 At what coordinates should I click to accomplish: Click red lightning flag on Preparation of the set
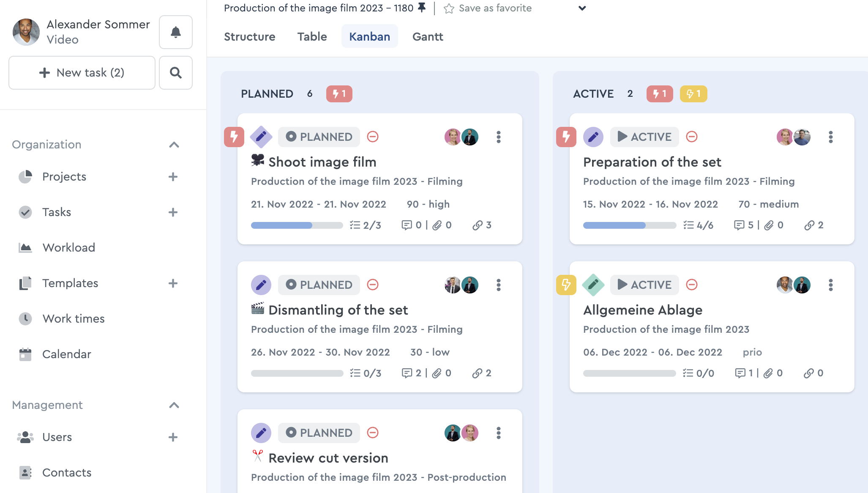(566, 137)
